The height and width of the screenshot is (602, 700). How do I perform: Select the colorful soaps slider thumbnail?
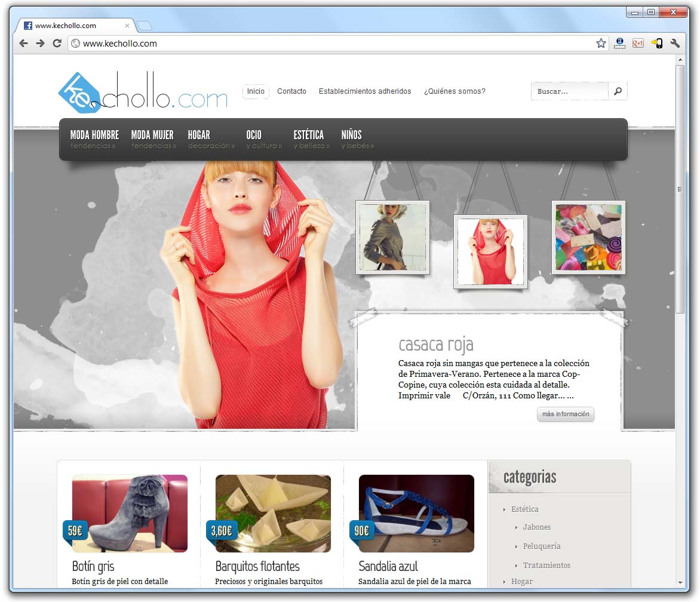coord(588,237)
